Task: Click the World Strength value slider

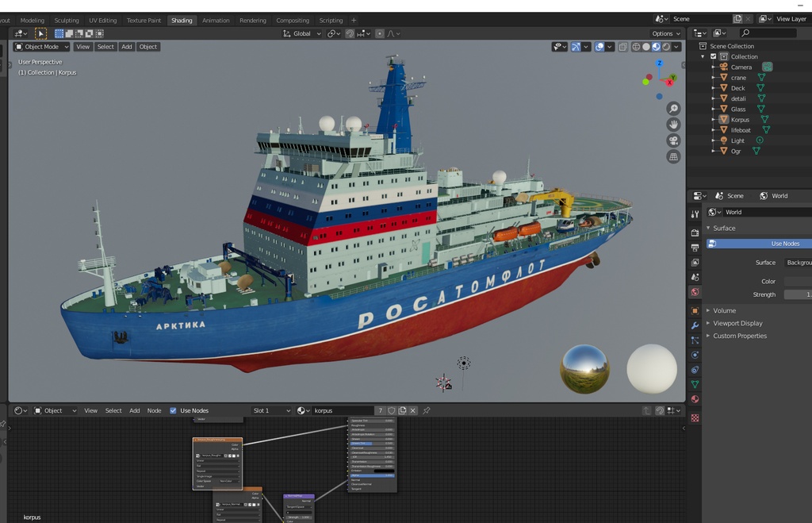Action: click(798, 294)
